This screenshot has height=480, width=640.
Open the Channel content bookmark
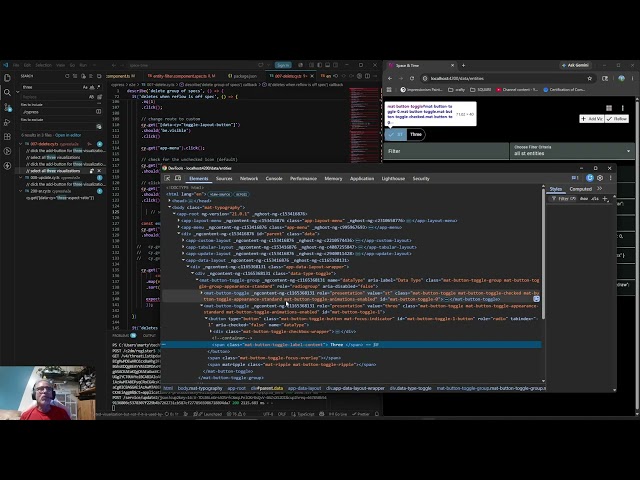[517, 89]
